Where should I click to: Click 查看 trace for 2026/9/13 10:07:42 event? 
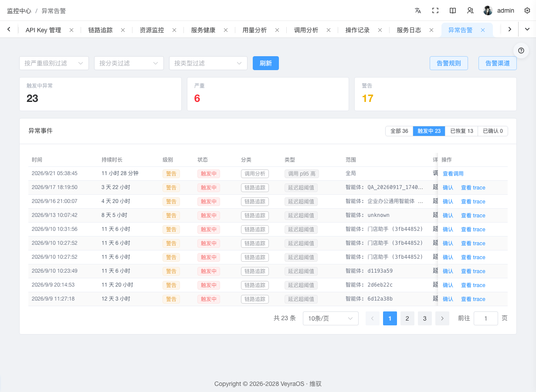click(x=473, y=216)
